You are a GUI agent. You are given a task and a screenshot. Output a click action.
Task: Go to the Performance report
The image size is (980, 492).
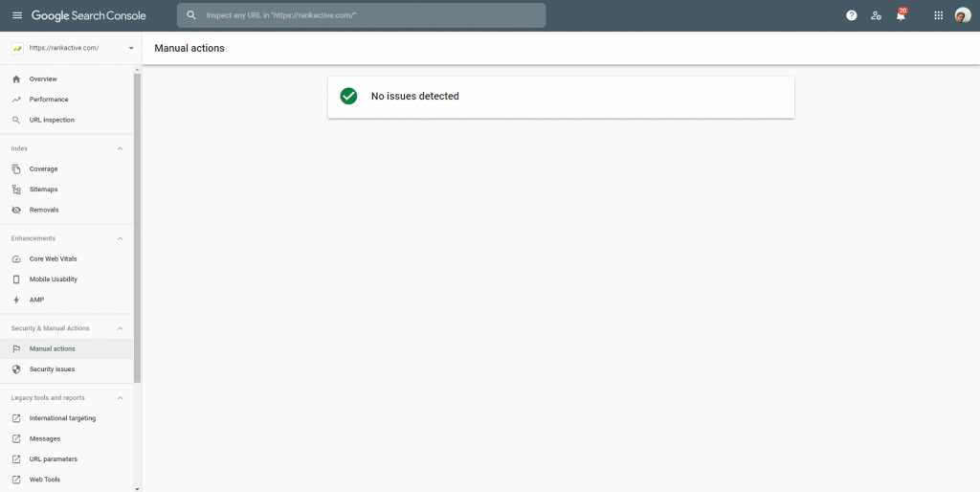(x=66, y=100)
